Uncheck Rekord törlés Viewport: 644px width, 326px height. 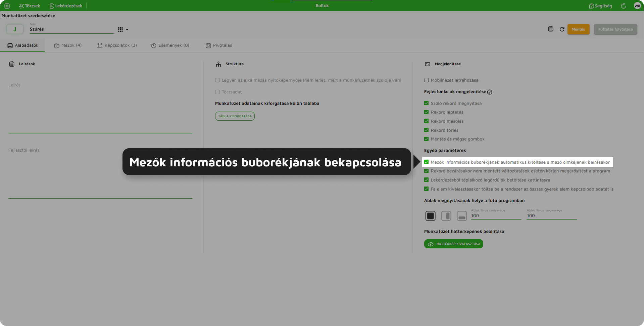(x=426, y=130)
